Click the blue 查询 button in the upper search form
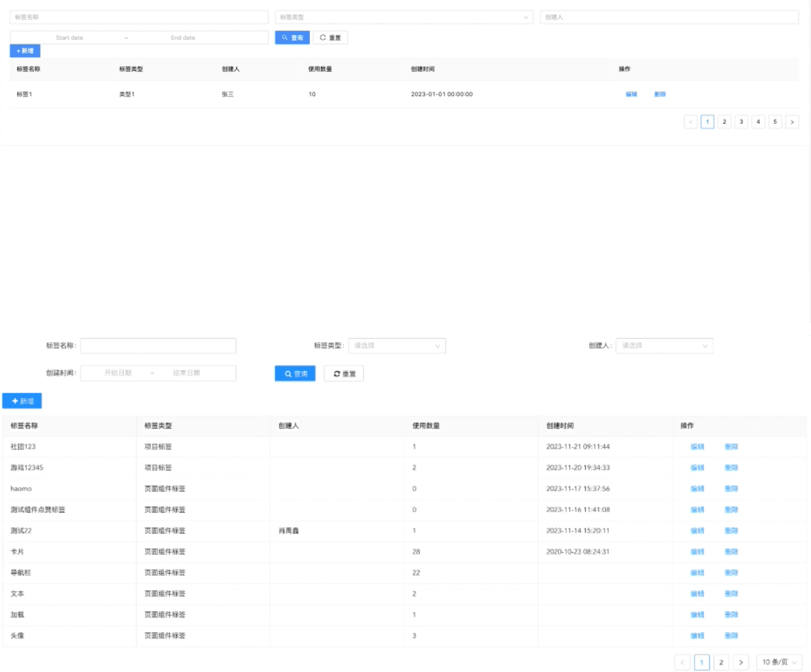 [292, 38]
